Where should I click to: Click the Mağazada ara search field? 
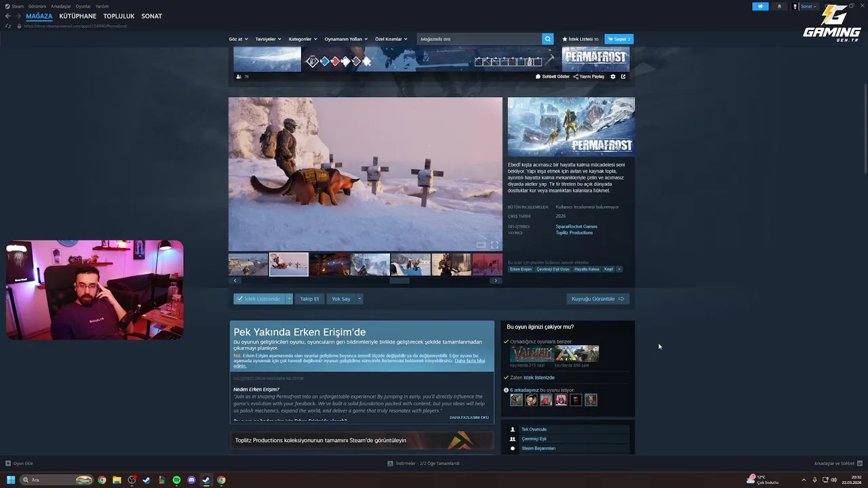pyautogui.click(x=479, y=39)
